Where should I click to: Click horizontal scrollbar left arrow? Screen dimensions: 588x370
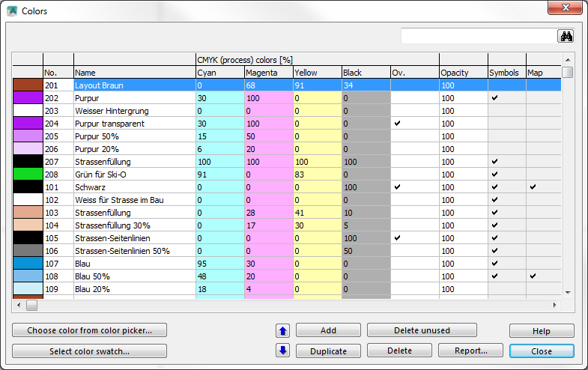click(19, 305)
